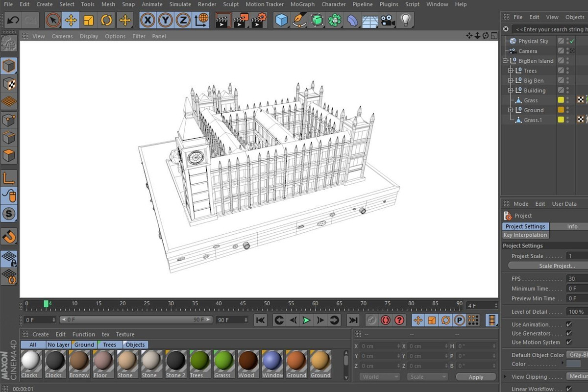This screenshot has width=588, height=392.
Task: Click the green Array modeling icon
Action: pos(335,20)
